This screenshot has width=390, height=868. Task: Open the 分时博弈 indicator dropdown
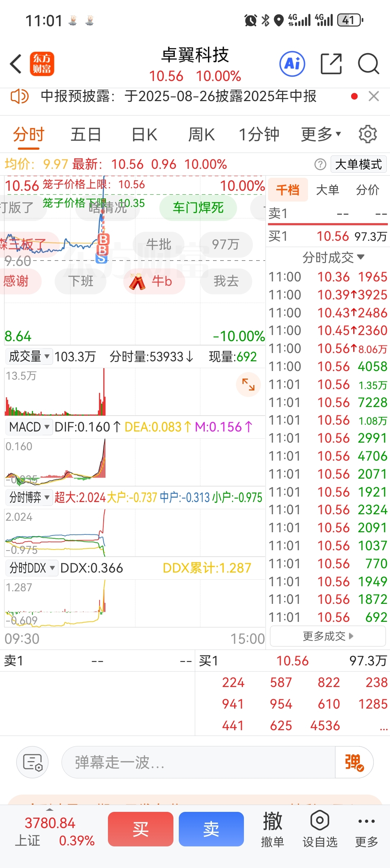(x=29, y=497)
